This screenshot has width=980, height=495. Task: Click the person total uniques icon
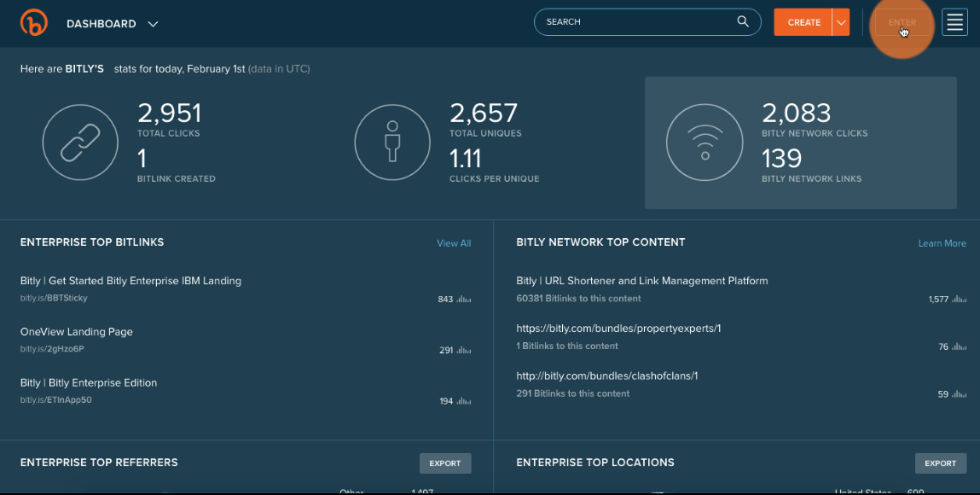[392, 143]
